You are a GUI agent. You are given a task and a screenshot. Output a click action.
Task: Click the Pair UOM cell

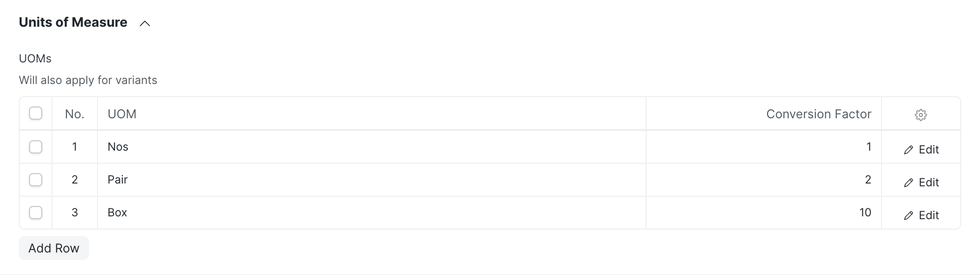click(370, 180)
